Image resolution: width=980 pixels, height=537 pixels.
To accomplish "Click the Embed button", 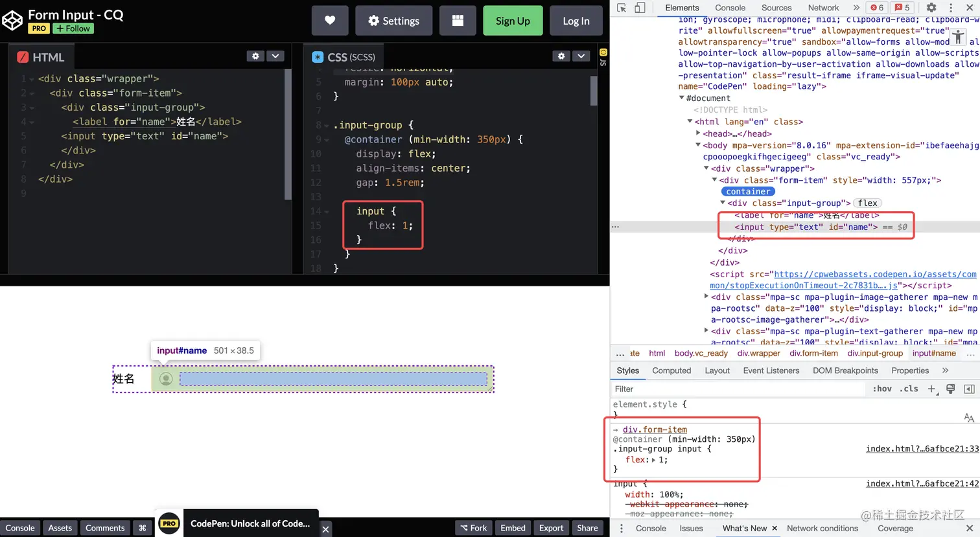I will pyautogui.click(x=513, y=528).
